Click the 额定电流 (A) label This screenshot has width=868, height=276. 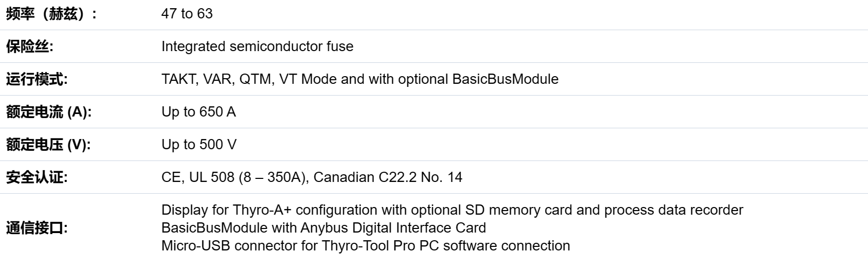[x=49, y=112]
